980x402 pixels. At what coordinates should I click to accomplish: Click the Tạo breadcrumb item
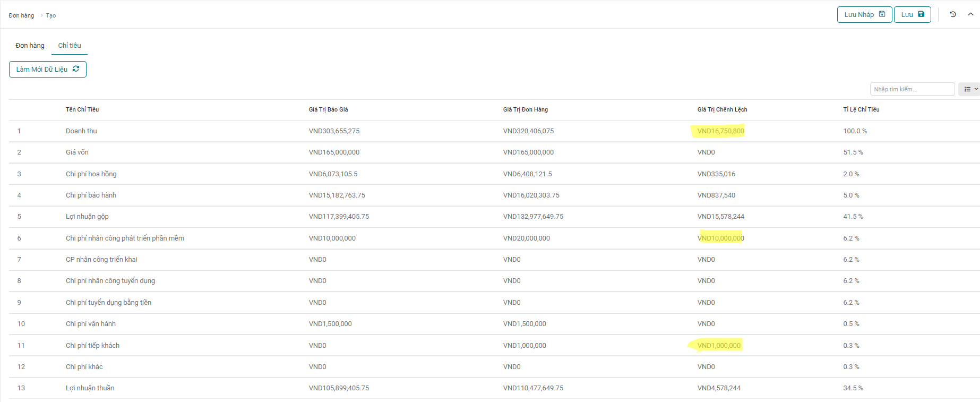click(x=51, y=15)
